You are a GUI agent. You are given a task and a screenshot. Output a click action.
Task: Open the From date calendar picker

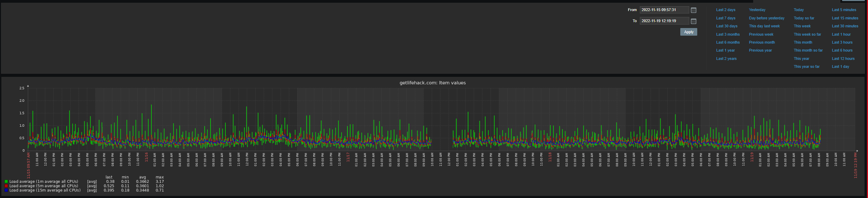(x=693, y=10)
